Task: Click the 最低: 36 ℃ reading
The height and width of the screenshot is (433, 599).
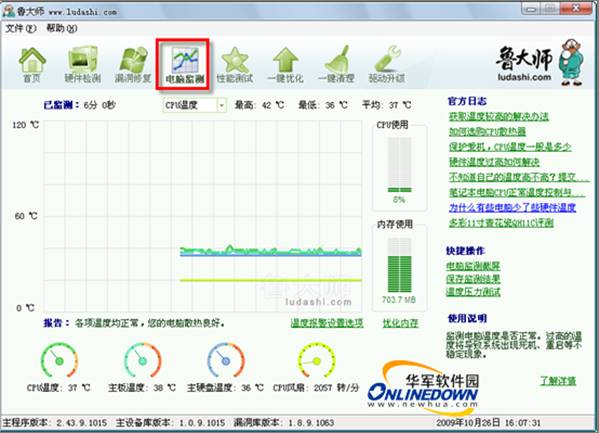Action: [323, 105]
